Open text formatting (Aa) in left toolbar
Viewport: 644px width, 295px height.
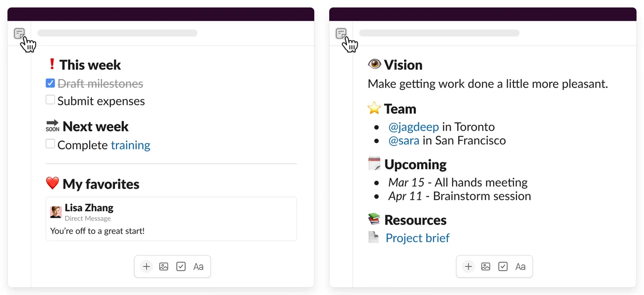[x=198, y=267]
